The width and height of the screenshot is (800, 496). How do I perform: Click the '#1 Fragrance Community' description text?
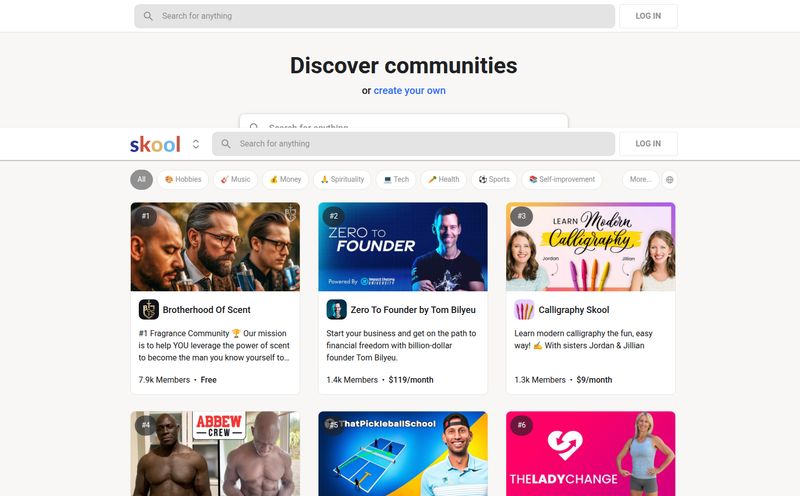[214, 345]
